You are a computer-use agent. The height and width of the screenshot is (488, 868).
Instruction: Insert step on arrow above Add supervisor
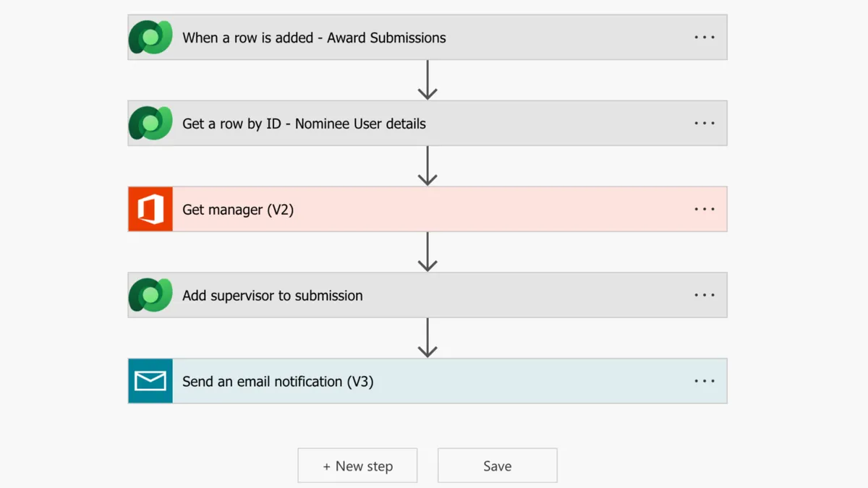(427, 252)
